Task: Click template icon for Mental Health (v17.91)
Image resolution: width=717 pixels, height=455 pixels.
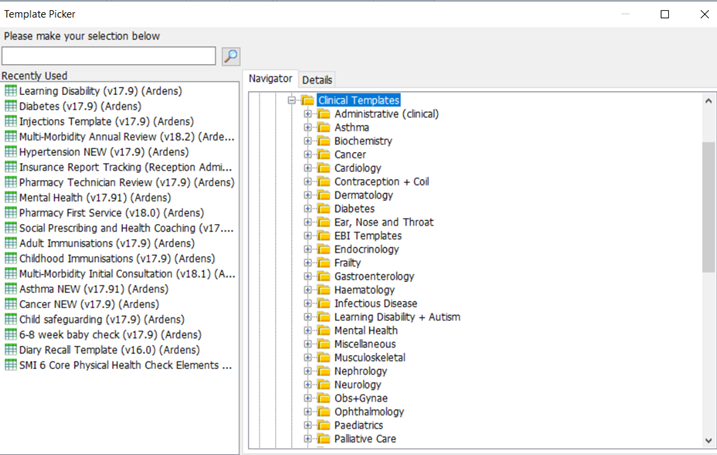Action: click(x=11, y=197)
